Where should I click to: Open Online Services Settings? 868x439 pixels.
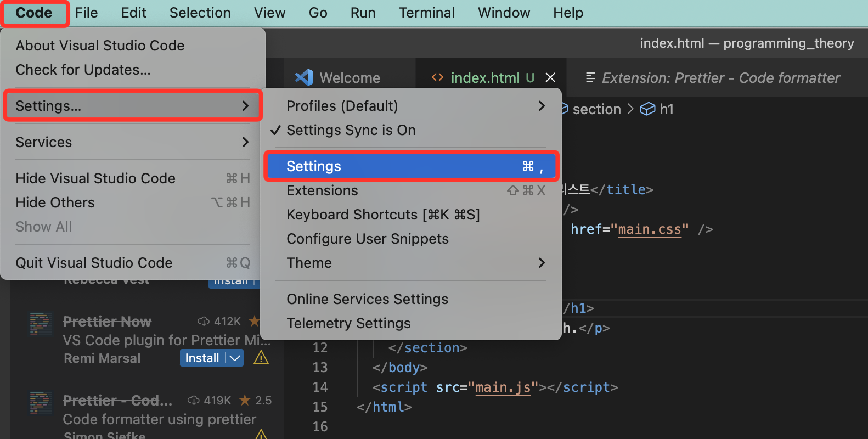[x=411, y=299]
